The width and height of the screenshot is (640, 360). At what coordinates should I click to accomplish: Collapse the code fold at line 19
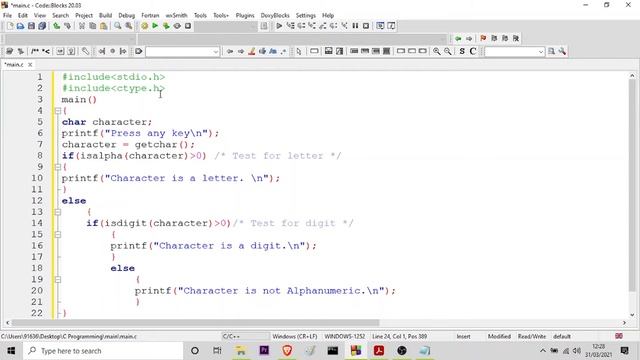58,279
